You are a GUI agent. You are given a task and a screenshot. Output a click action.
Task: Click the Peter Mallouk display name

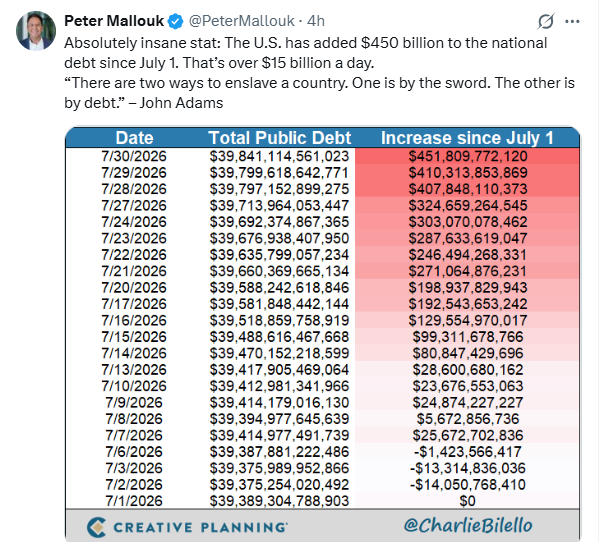114,21
